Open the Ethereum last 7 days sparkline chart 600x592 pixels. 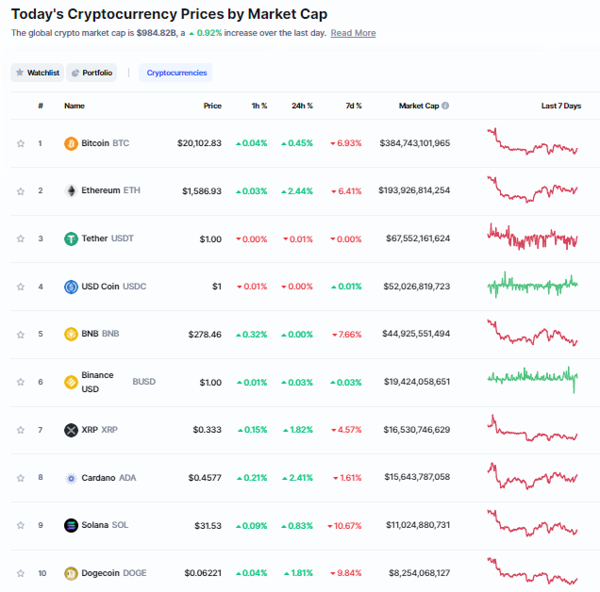(532, 189)
